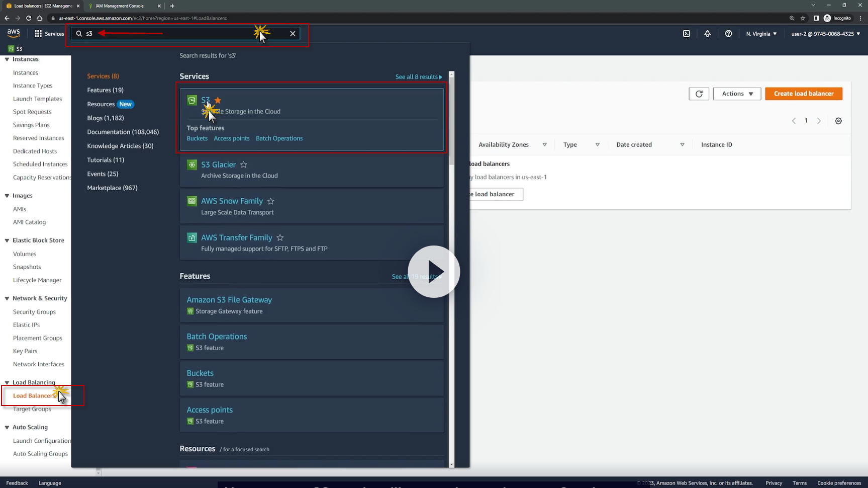See all 8 service results
The width and height of the screenshot is (868, 488).
[419, 77]
